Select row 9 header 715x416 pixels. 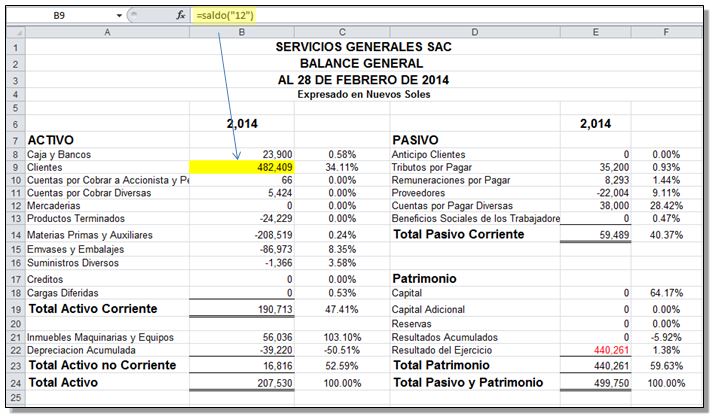16,167
